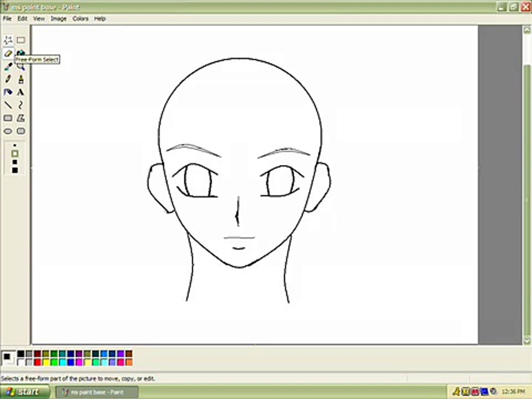Pick the black swatch in the color palette

(21, 354)
